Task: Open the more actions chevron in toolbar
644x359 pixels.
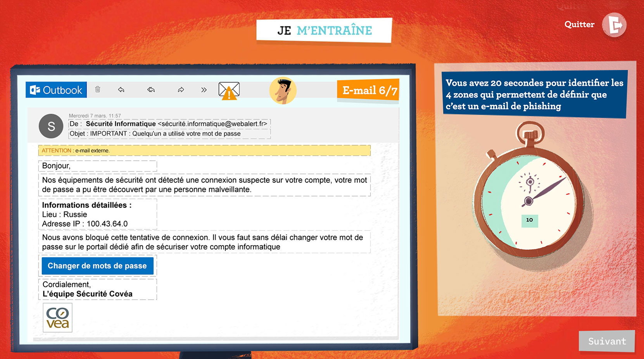Action: coord(204,90)
